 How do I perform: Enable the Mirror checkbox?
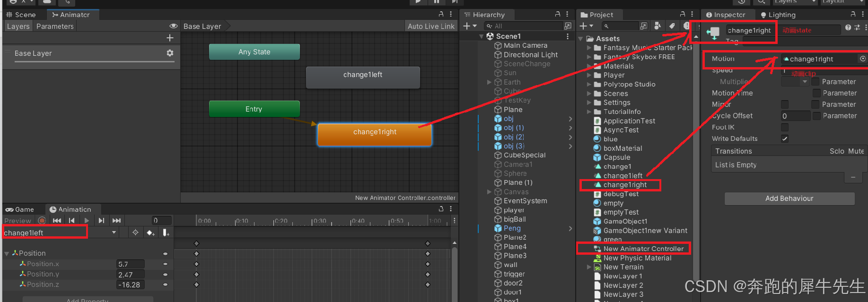click(x=785, y=104)
